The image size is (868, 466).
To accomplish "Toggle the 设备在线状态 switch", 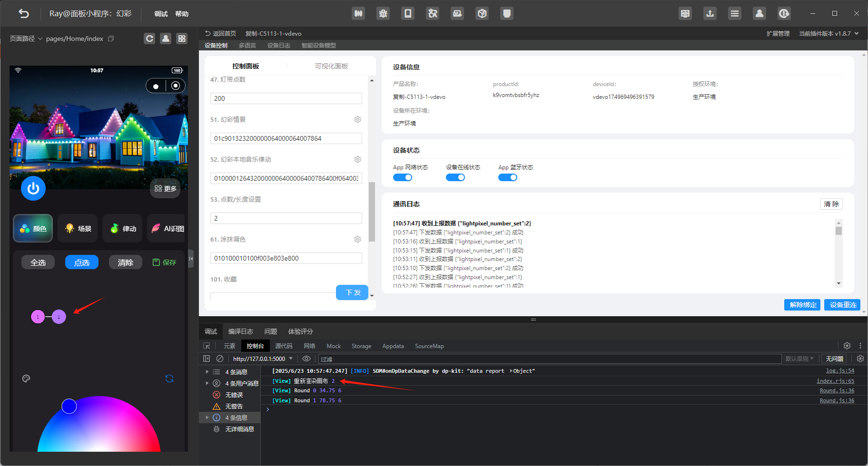I will [x=455, y=177].
